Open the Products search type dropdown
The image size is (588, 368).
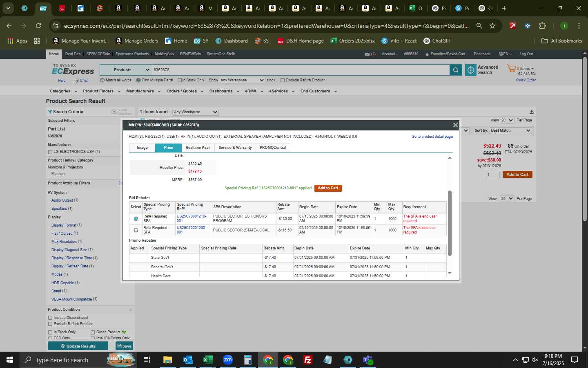pyautogui.click(x=126, y=70)
